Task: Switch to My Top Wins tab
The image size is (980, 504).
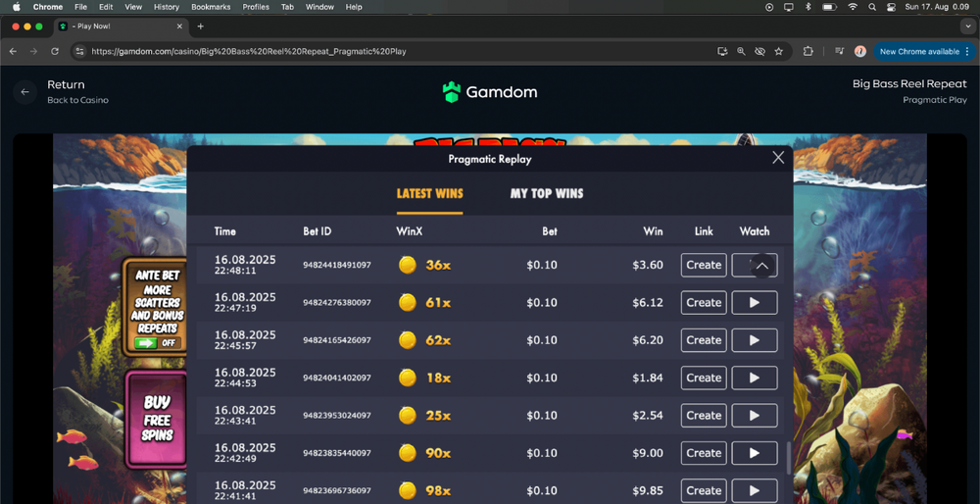Action: click(546, 193)
